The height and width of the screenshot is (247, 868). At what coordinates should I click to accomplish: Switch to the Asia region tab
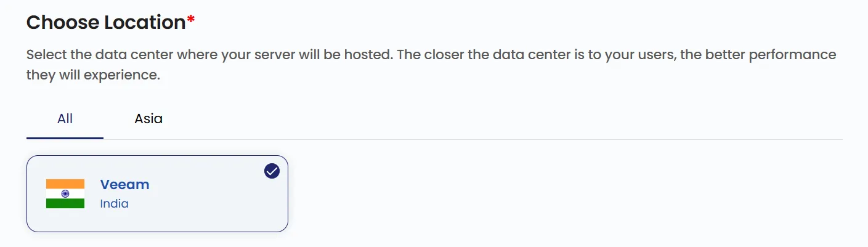click(x=148, y=119)
